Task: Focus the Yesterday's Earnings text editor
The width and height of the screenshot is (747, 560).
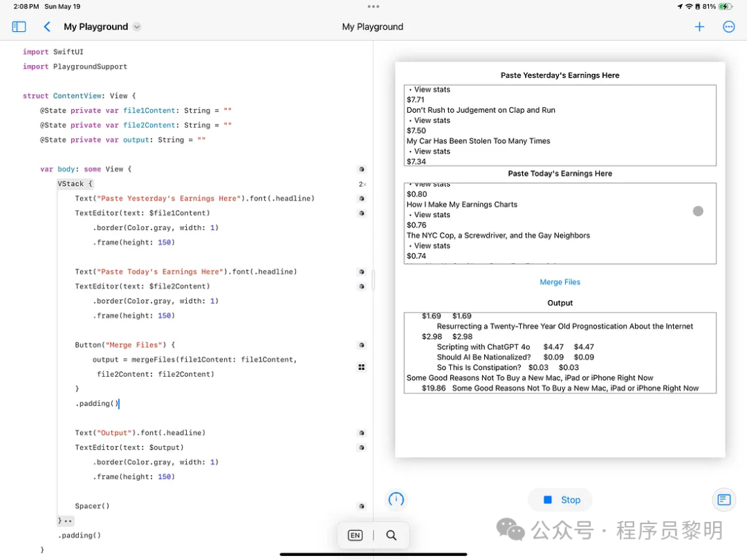Action: pyautogui.click(x=560, y=125)
